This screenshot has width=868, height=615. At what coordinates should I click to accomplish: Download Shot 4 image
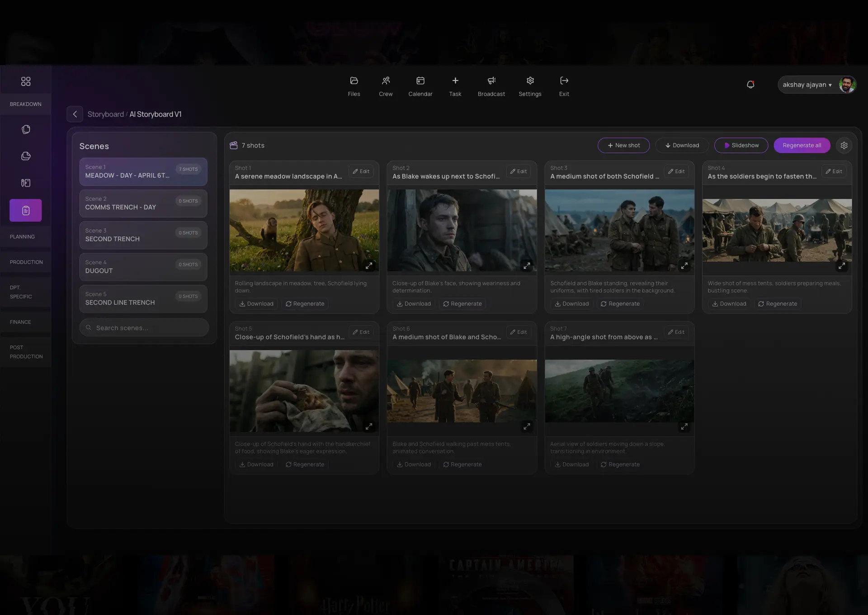click(x=729, y=304)
